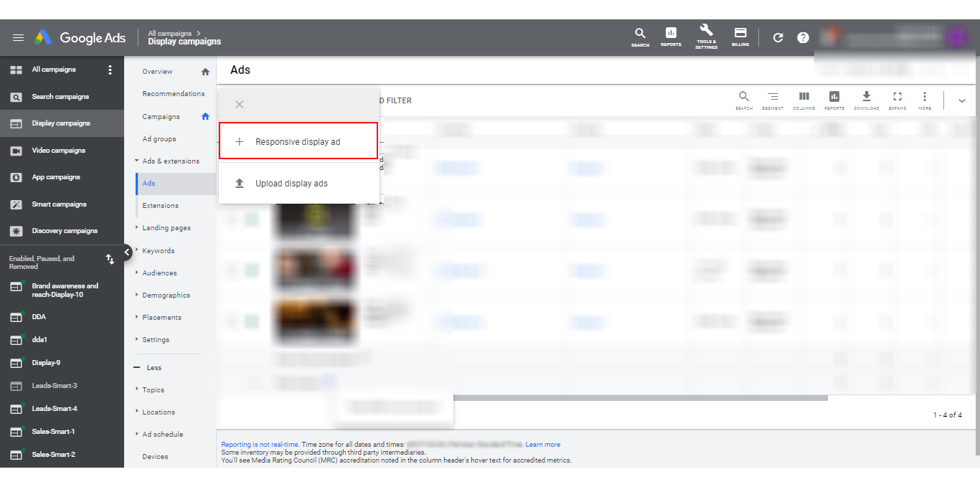
Task: Open Tools & Settings wrench
Action: point(706,37)
